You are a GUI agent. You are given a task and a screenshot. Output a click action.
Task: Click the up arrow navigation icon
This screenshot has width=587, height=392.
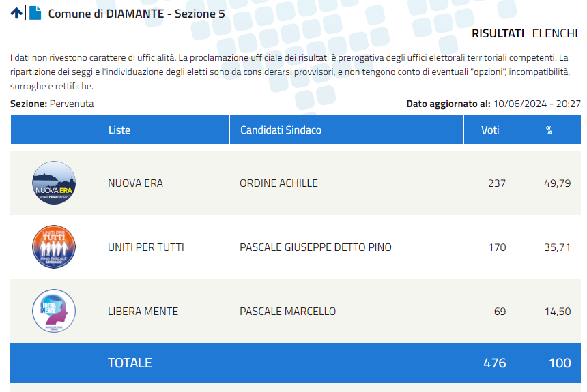tap(16, 13)
